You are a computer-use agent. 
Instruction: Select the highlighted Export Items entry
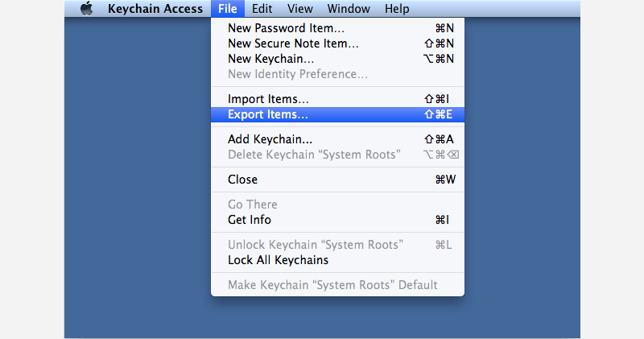(x=268, y=114)
